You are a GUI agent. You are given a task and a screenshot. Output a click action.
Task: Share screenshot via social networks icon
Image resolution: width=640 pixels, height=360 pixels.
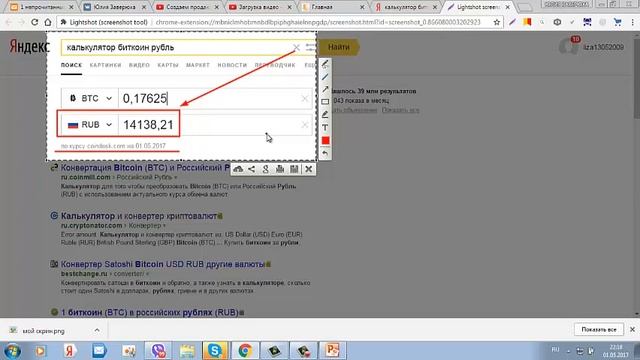coord(252,169)
